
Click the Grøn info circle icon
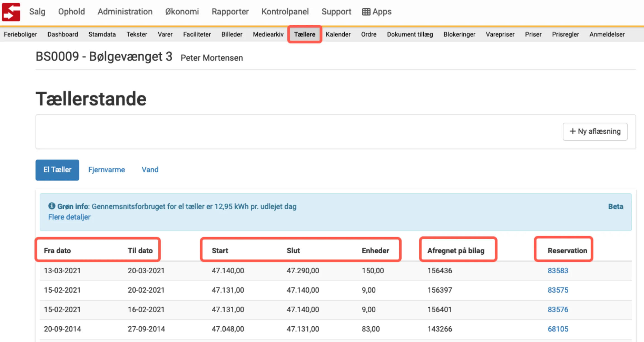tap(52, 206)
